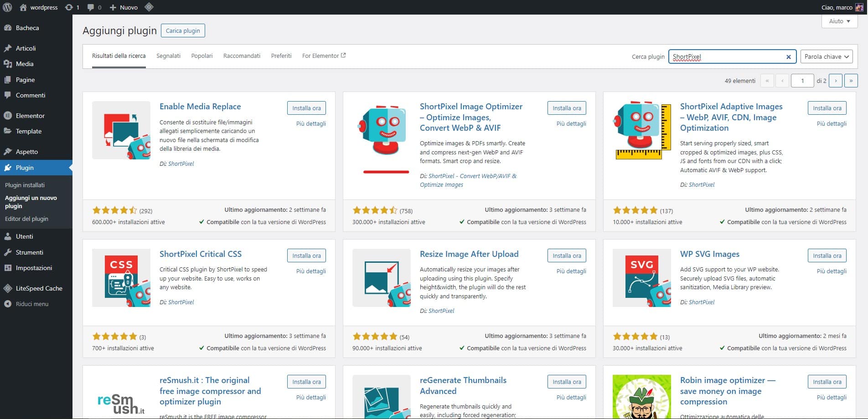Click the Carica plugin button

coord(183,31)
